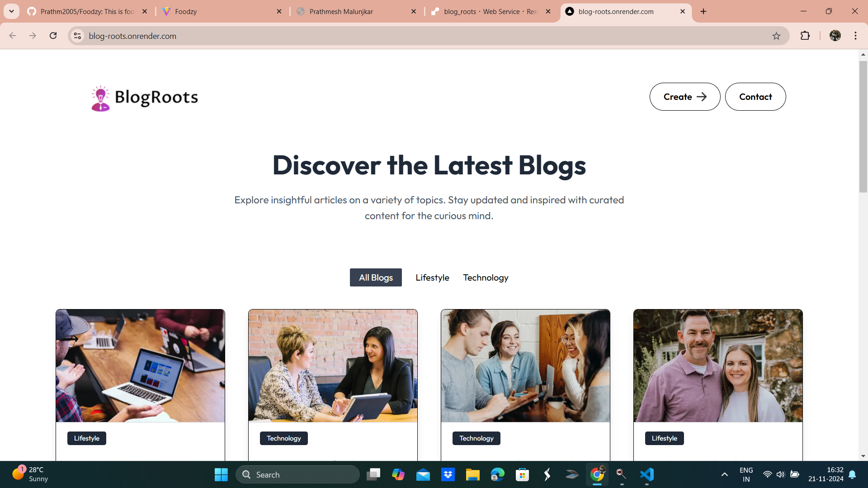
Task: Click the Windows Search taskbar icon
Action: 246,474
